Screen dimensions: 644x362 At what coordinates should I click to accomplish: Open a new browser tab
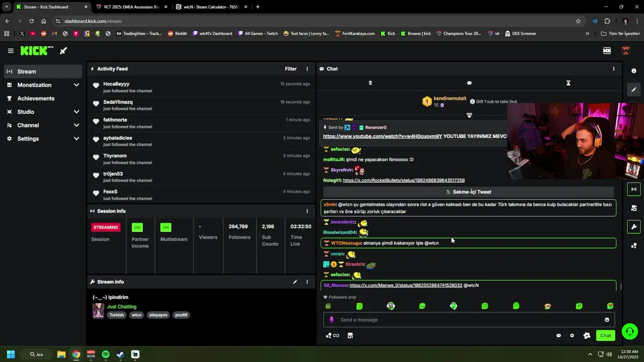coord(258,7)
